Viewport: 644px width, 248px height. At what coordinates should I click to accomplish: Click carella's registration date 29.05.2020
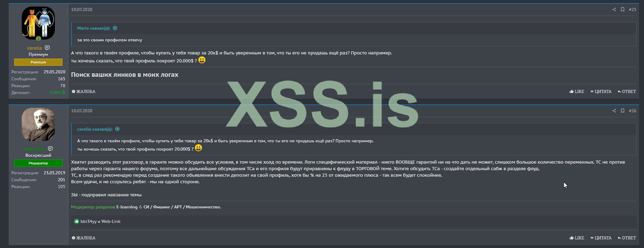[x=55, y=72]
